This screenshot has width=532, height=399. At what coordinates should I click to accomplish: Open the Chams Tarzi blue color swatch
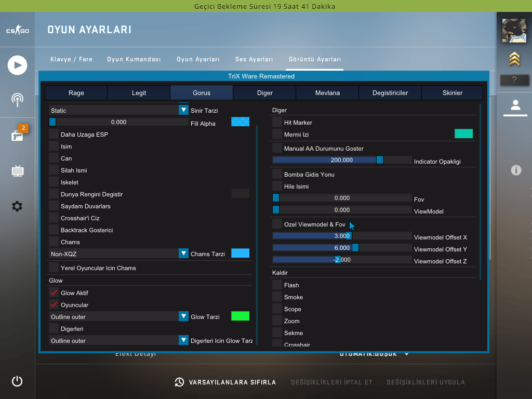[x=240, y=253]
